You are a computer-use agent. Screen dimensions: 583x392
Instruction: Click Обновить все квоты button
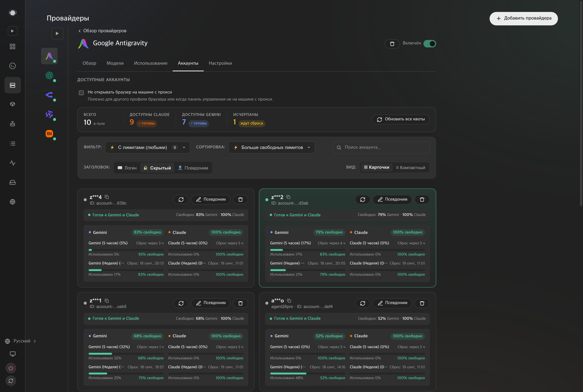(x=401, y=119)
